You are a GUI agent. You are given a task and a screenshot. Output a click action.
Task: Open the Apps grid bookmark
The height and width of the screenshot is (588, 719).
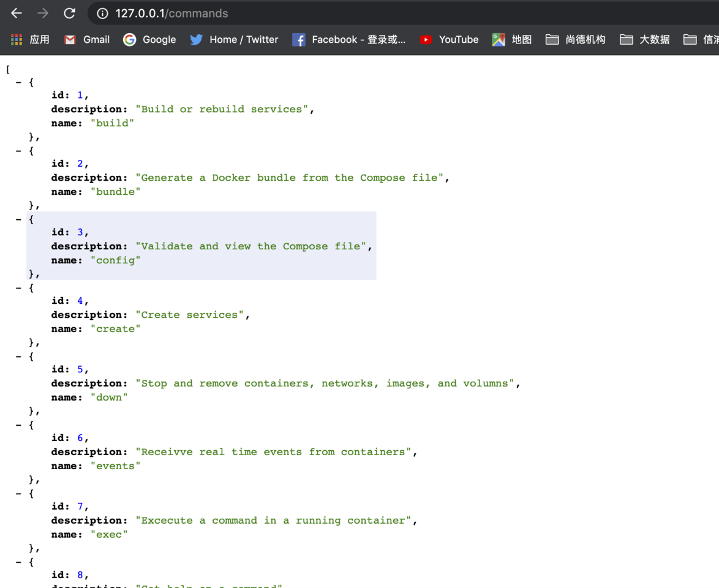[30, 39]
